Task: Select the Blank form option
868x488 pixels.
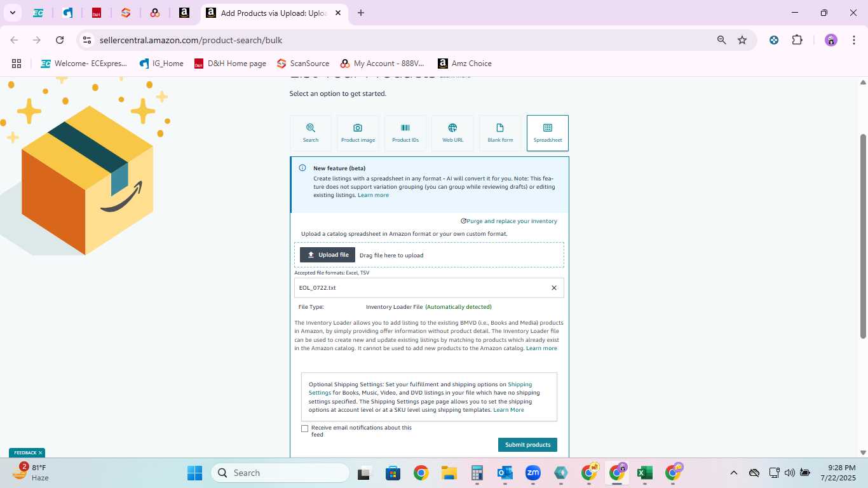Action: (500, 133)
